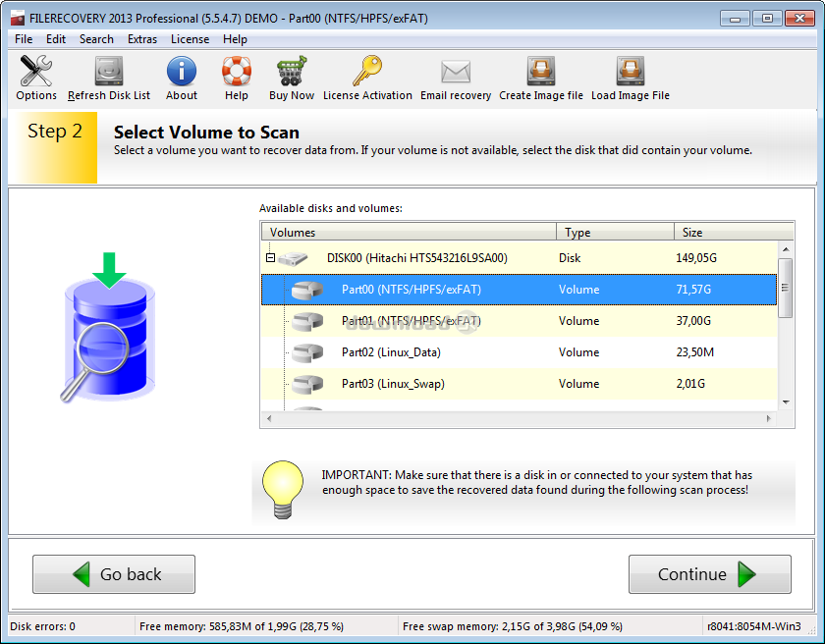Close the FILERECOVERY window

tap(799, 19)
